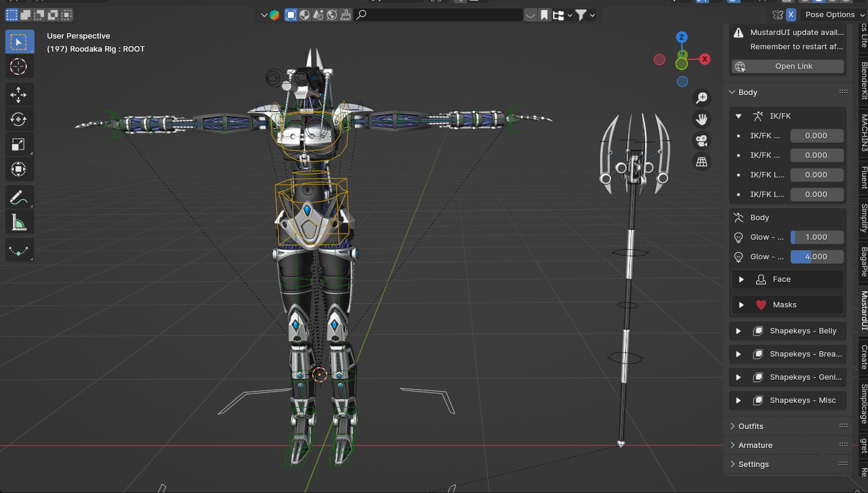868x493 pixels.
Task: Toggle the Glow lightbulb with value 1.000
Action: point(739,237)
